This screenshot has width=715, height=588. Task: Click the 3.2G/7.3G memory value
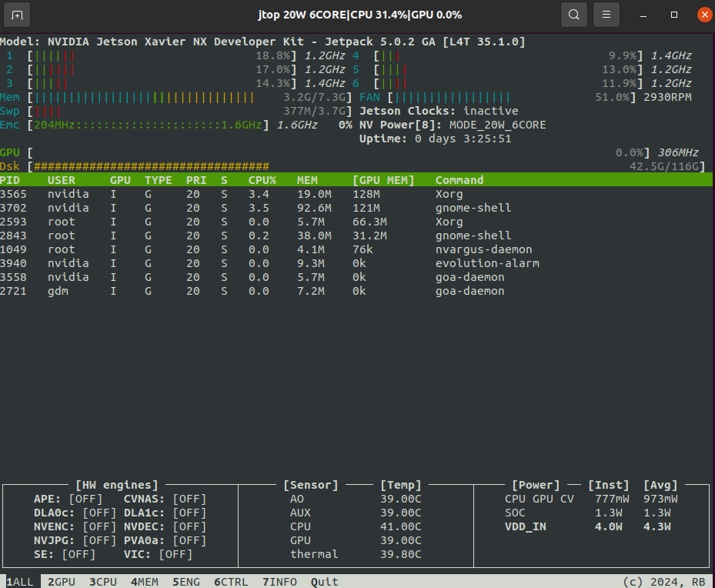coord(314,98)
